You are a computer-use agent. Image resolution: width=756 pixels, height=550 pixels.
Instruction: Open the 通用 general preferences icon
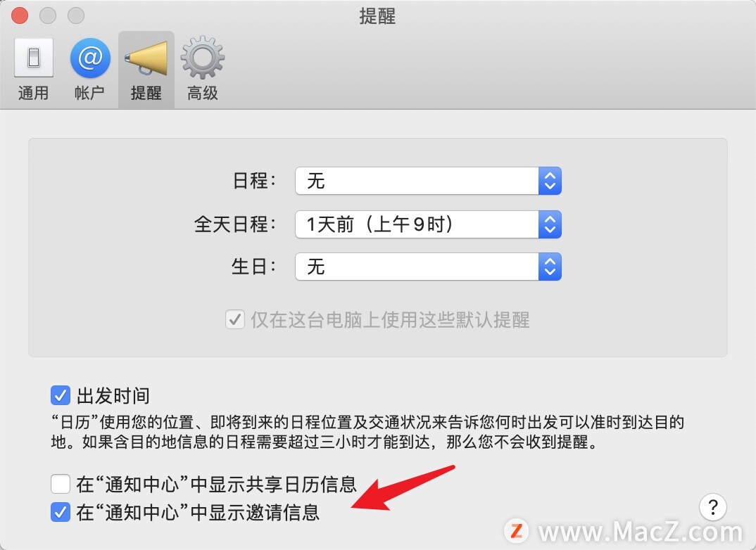pos(34,58)
